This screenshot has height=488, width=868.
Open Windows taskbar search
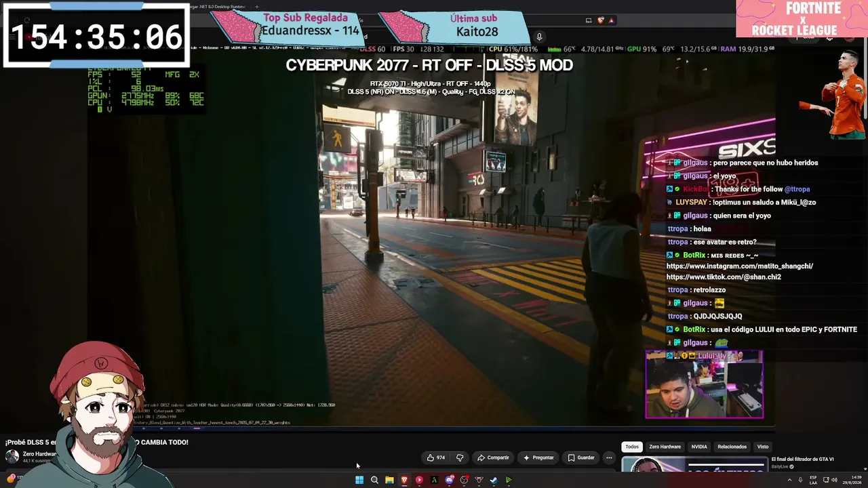[374, 480]
